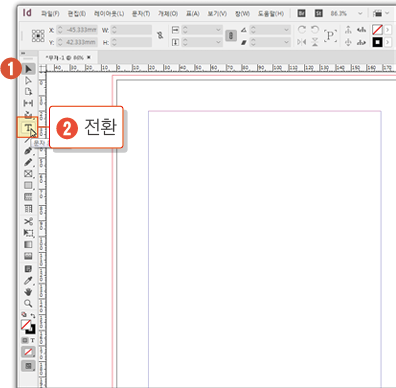Select the Direct Selection tool
Screen dimensions: 396x388
28,80
